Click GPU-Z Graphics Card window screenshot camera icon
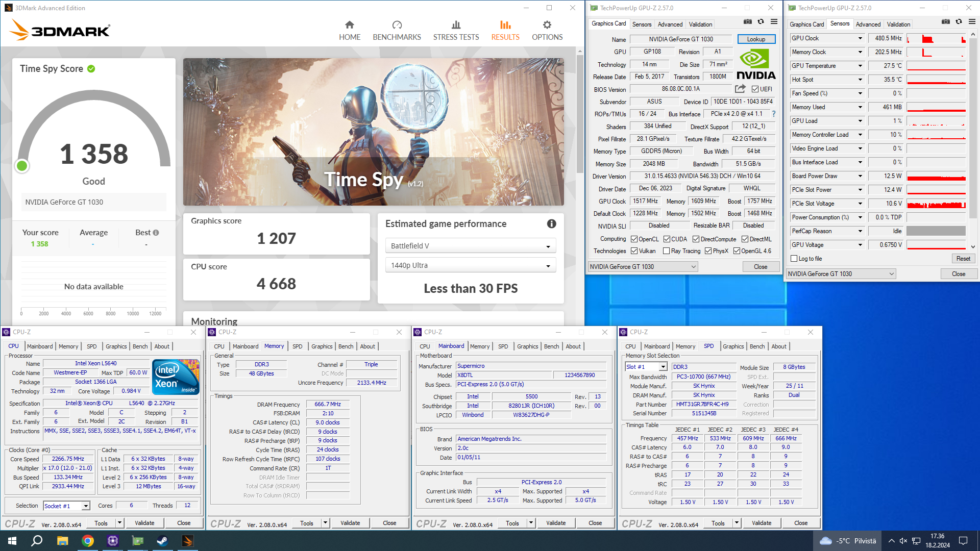This screenshot has height=551, width=980. tap(747, 21)
